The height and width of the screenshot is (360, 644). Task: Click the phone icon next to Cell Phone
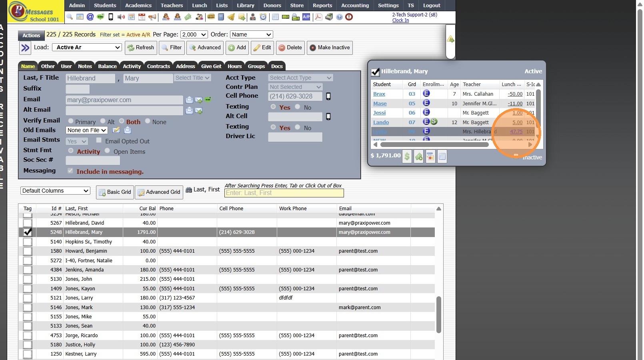point(328,96)
